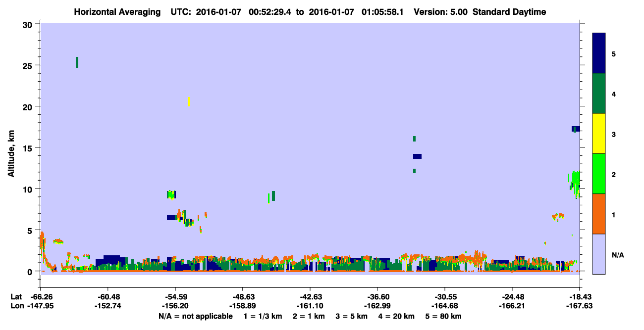Click the latitude value '-24.48'

point(512,297)
